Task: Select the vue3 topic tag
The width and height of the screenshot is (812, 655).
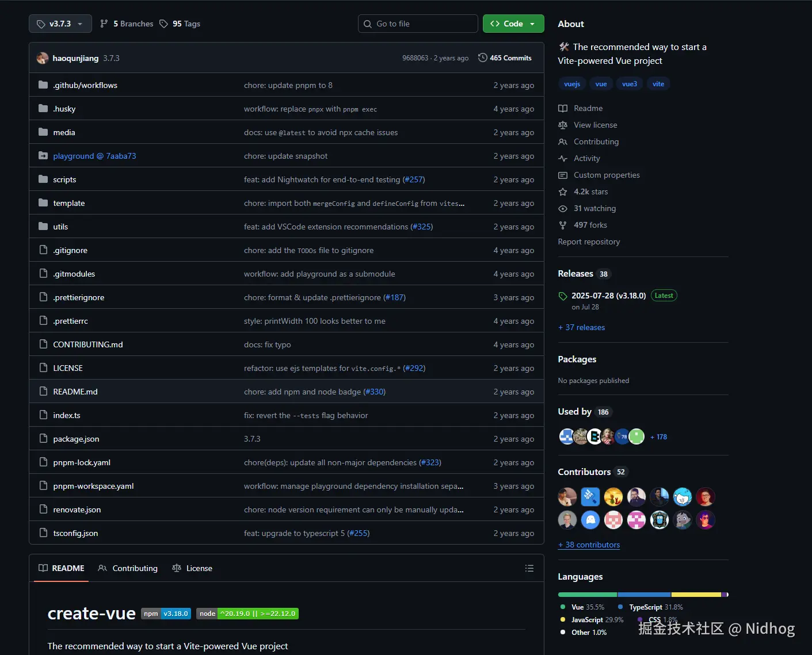Action: coord(630,84)
